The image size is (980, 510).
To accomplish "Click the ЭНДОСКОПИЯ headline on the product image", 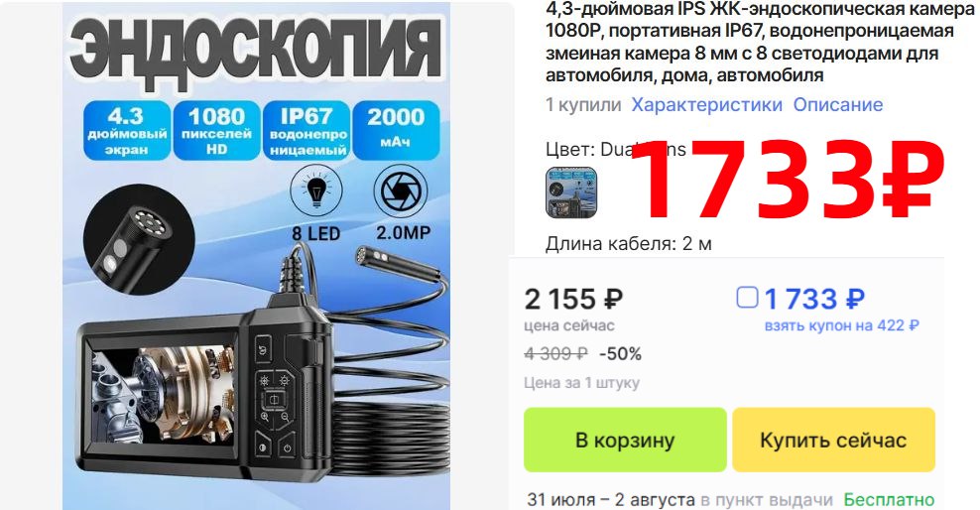I will point(256,48).
